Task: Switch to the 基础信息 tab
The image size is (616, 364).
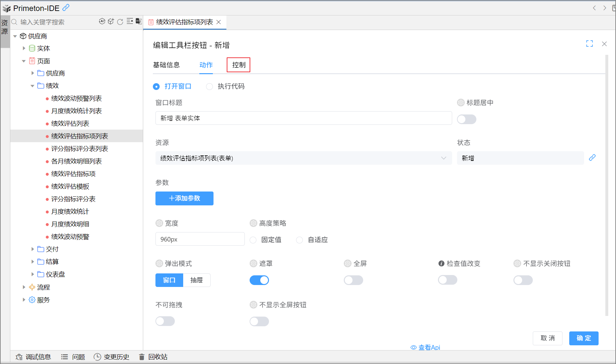Action: tap(166, 65)
